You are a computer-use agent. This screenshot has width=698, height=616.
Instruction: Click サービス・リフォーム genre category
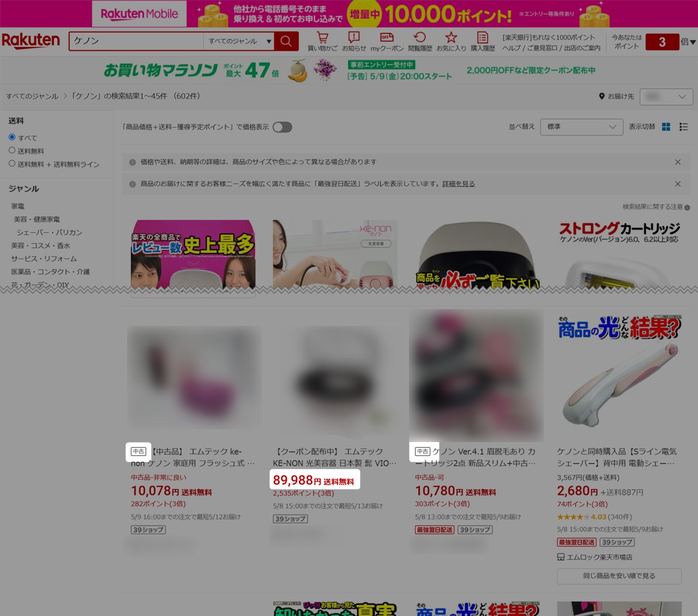pos(44,259)
